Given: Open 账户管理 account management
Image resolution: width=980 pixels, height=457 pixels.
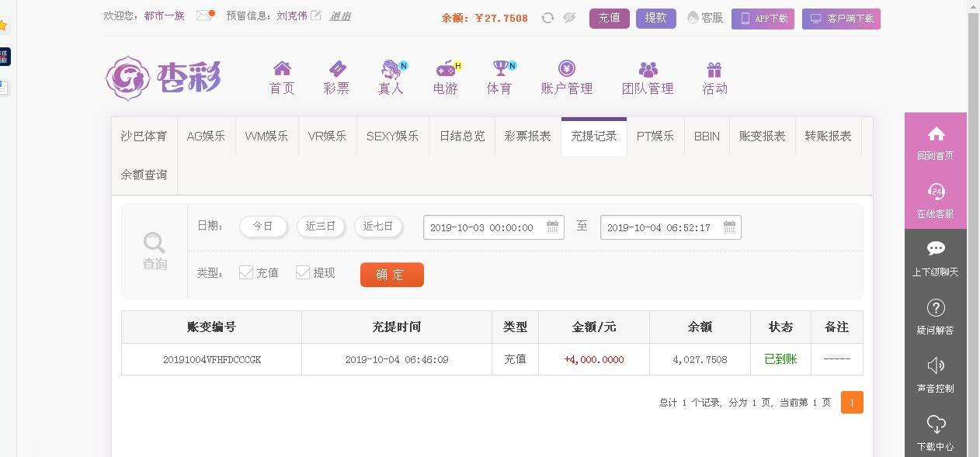Looking at the screenshot, I should click(567, 78).
